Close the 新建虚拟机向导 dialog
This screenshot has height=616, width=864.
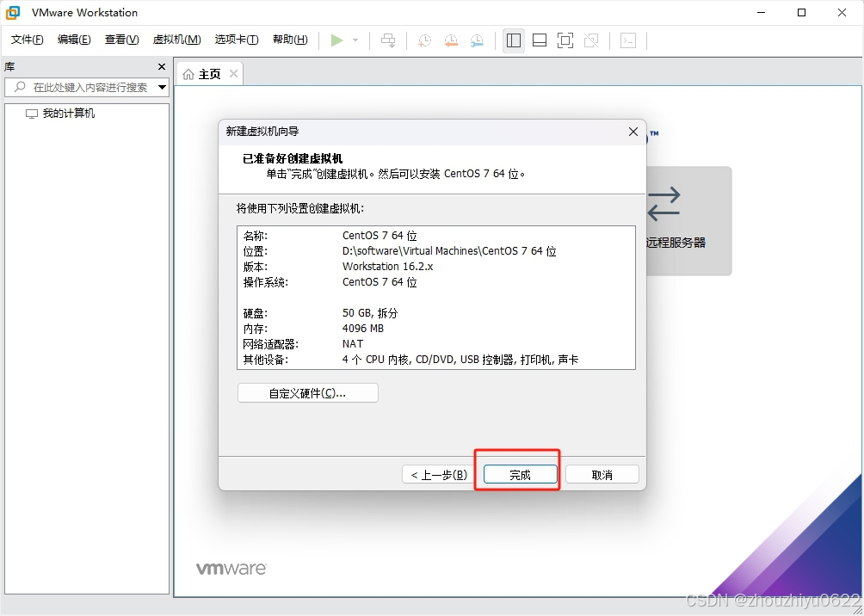click(633, 132)
